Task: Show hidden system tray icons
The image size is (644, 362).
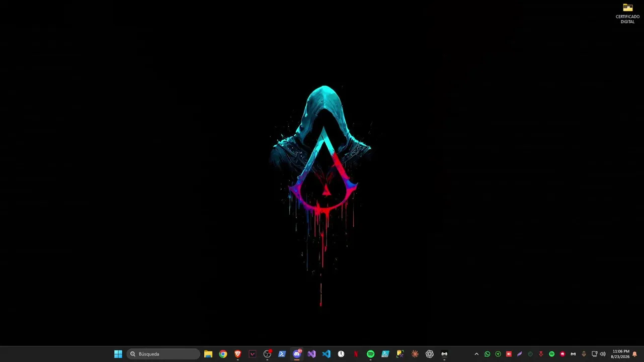Action: (476, 354)
